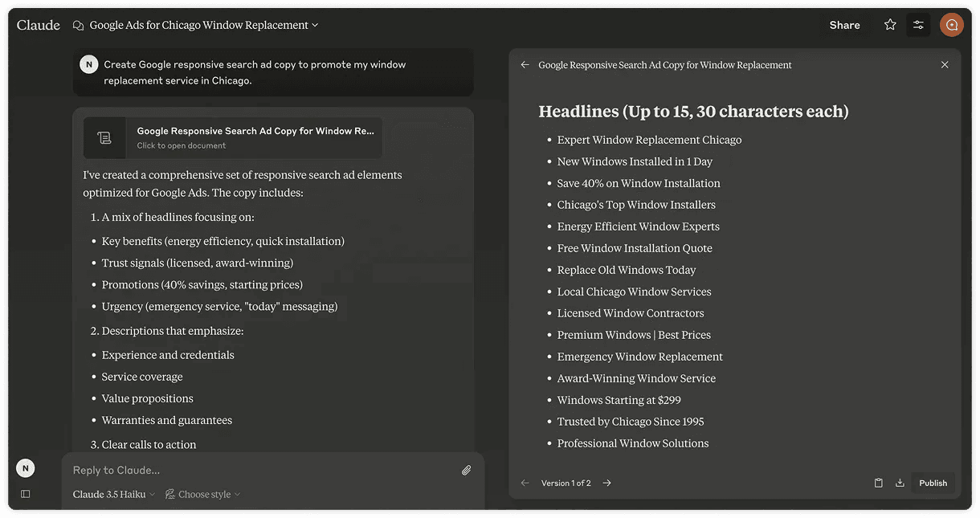Click 'Trust signals (licensed, award-winning)' bullet
This screenshot has width=980, height=518.
point(197,263)
